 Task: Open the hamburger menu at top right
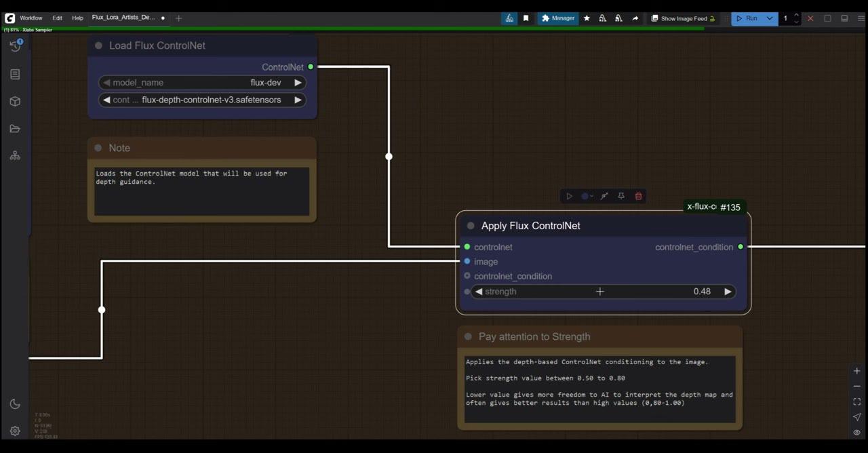point(861,18)
